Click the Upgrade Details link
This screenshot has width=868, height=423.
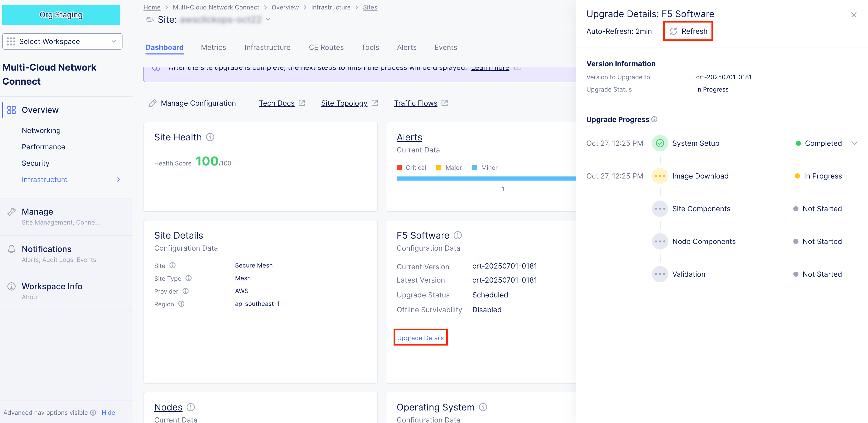pos(420,338)
